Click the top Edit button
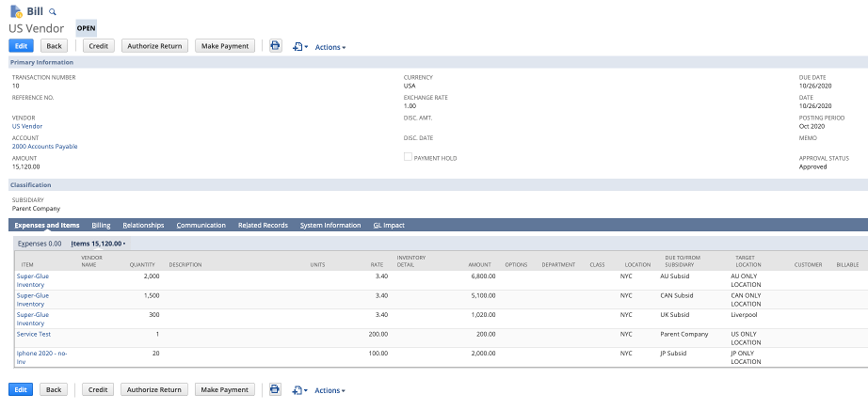 22,45
